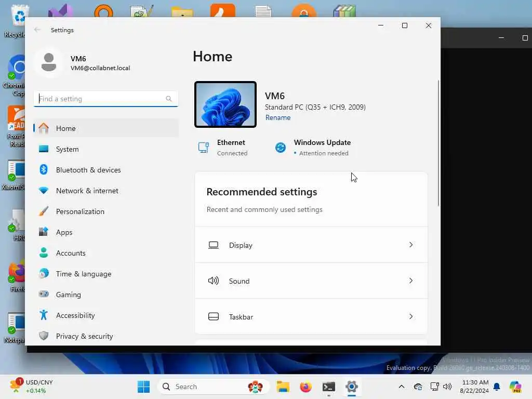Click the Privacy & security shield icon
532x399 pixels.
click(x=44, y=336)
